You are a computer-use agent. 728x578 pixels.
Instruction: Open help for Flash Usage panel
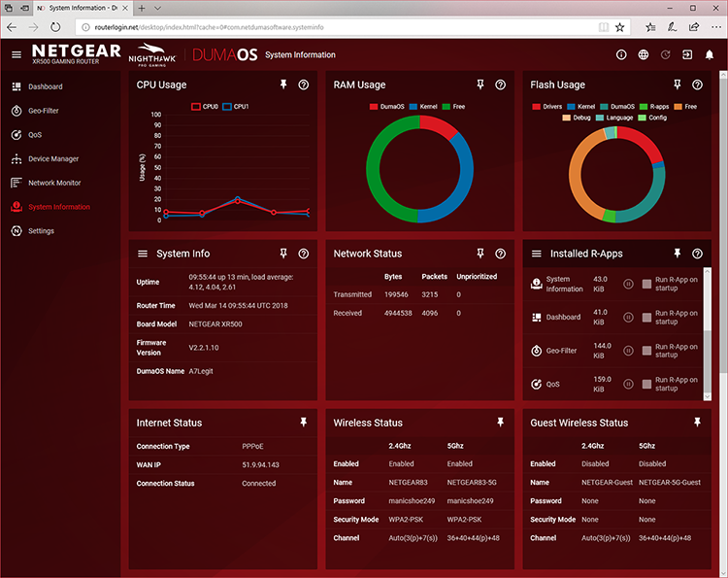[x=697, y=85]
